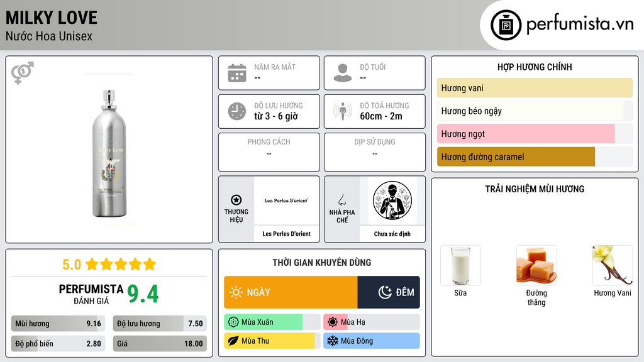644x362 pixels.
Task: Click the Hương ngọt pink accord bar
Action: [x=535, y=134]
